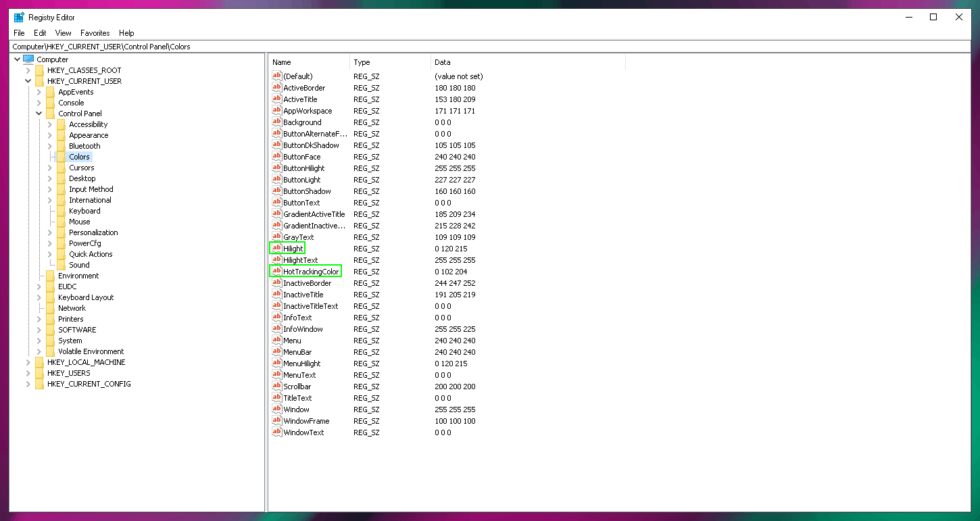Click the ab icon of GradientActiveTitle
The image size is (980, 521).
click(x=276, y=214)
